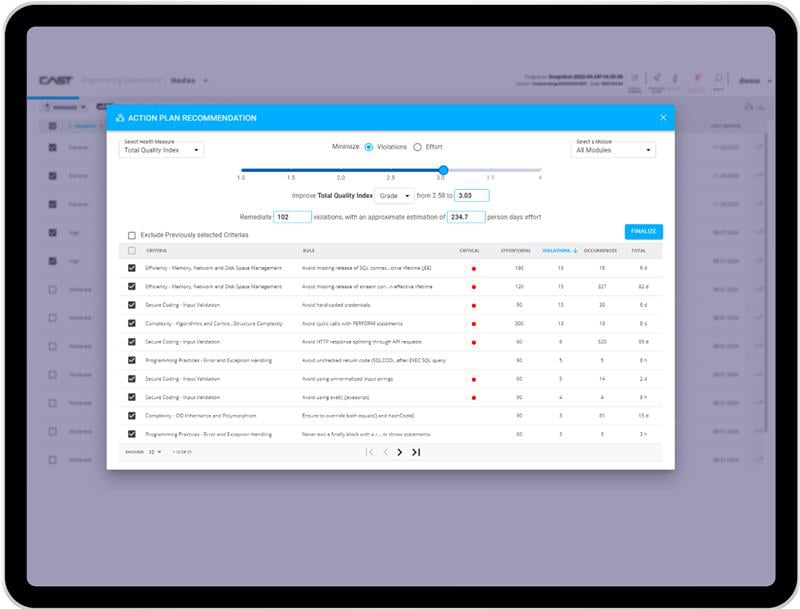Close the Action Plan Recommendation dialog
Screen dimensions: 800x609
(663, 118)
